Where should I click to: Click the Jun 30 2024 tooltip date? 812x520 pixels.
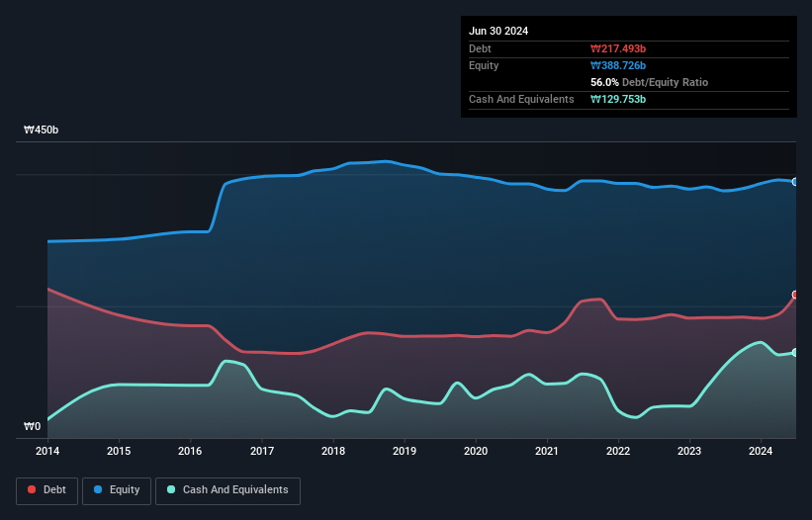tap(498, 31)
